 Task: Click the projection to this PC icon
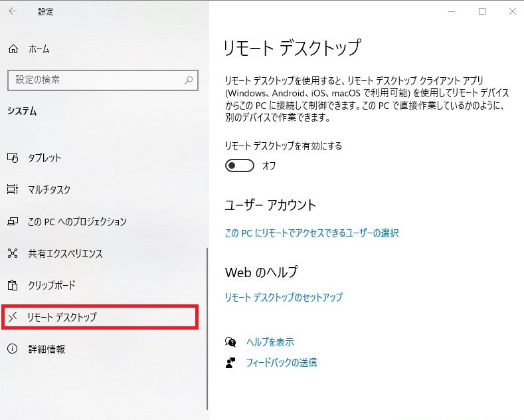13,221
